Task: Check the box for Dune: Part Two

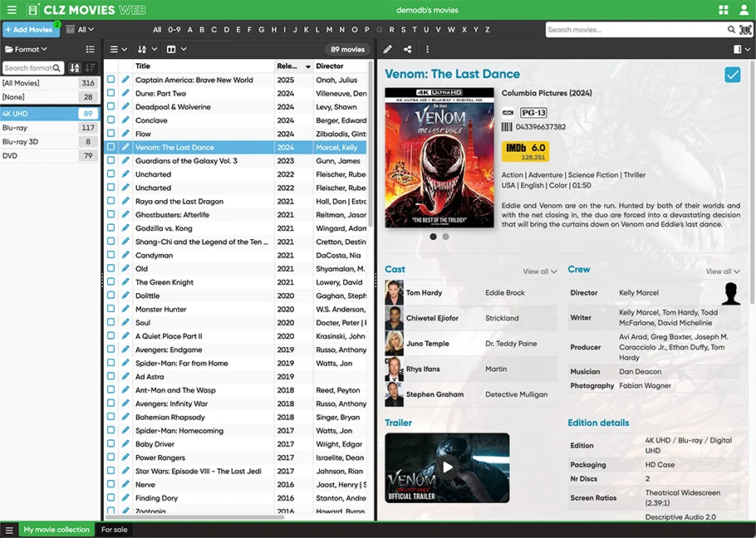Action: coord(110,92)
